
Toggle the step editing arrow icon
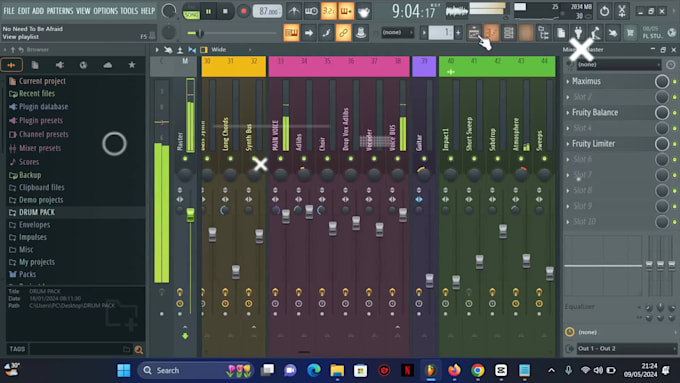pos(309,33)
